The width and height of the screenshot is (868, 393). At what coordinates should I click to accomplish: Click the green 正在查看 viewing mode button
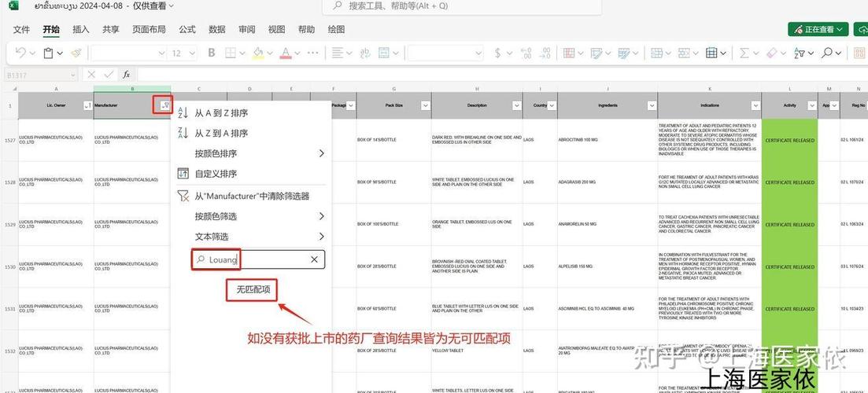pyautogui.click(x=818, y=29)
